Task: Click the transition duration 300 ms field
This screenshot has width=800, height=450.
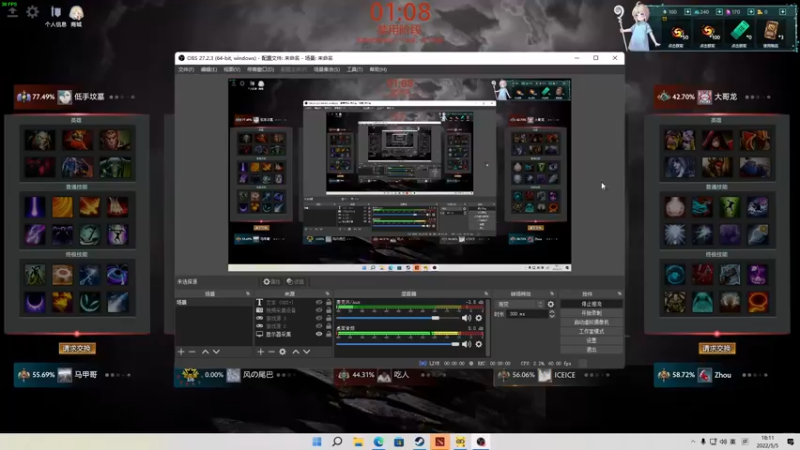Action: coord(526,314)
